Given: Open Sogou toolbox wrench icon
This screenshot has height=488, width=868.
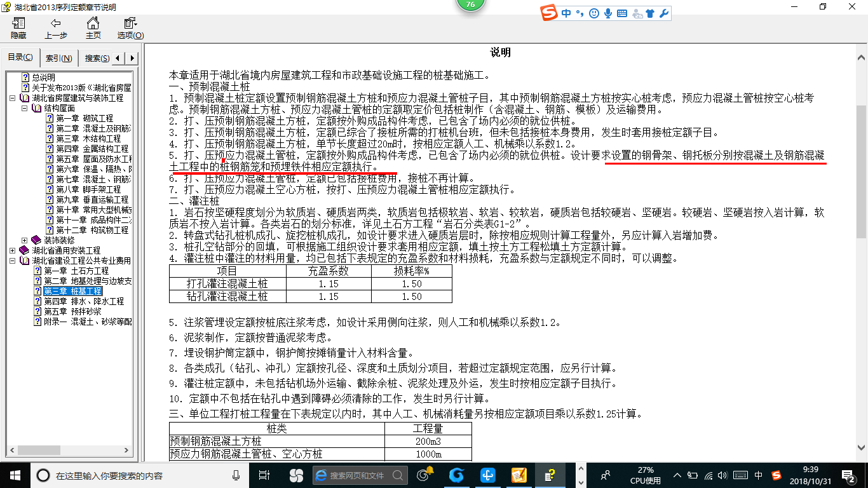Looking at the screenshot, I should click(663, 13).
